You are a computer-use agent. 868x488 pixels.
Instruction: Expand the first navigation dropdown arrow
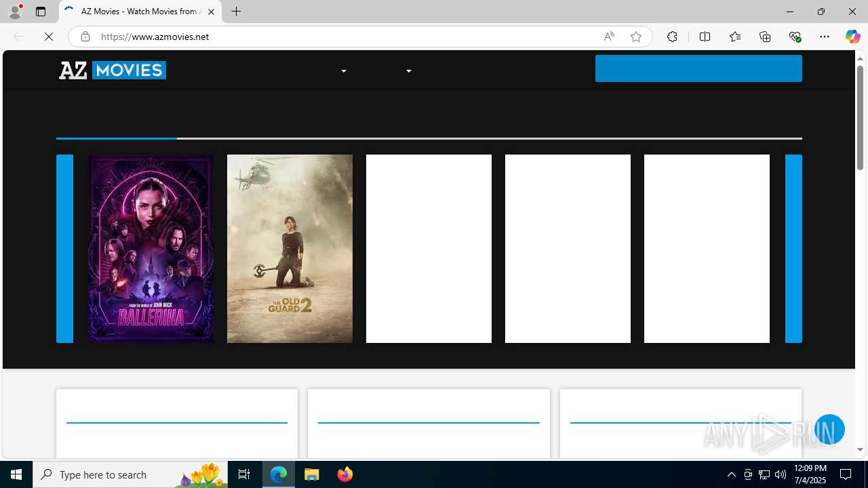click(x=344, y=71)
